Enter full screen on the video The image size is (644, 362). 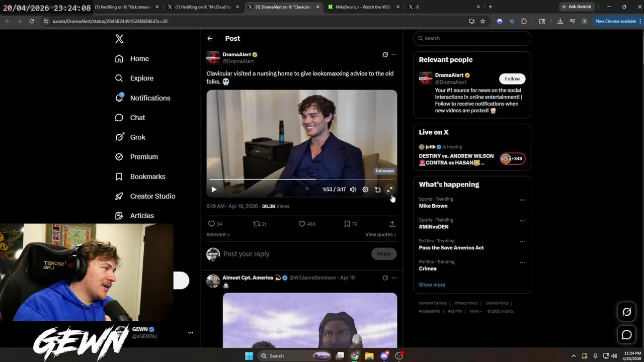point(389,190)
